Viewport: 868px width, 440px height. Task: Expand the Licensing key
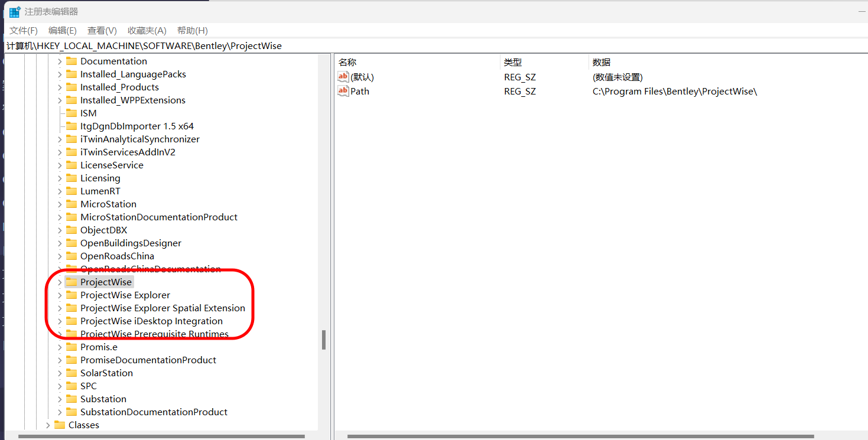(x=60, y=178)
